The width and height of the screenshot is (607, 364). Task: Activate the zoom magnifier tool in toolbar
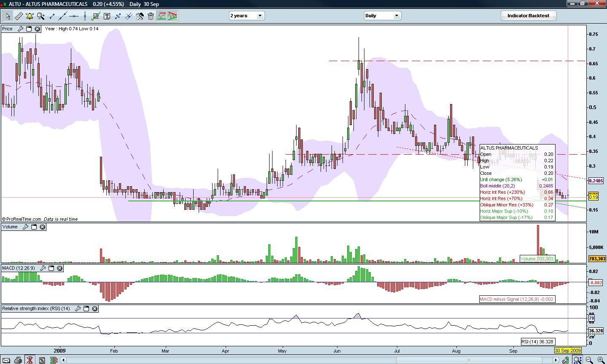click(x=41, y=16)
